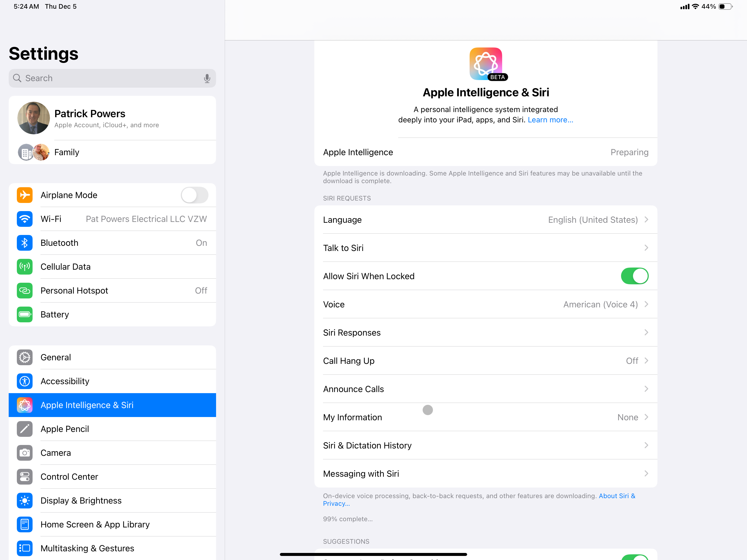Image resolution: width=747 pixels, height=560 pixels.
Task: Open the Battery icon in the sidebar
Action: point(25,315)
